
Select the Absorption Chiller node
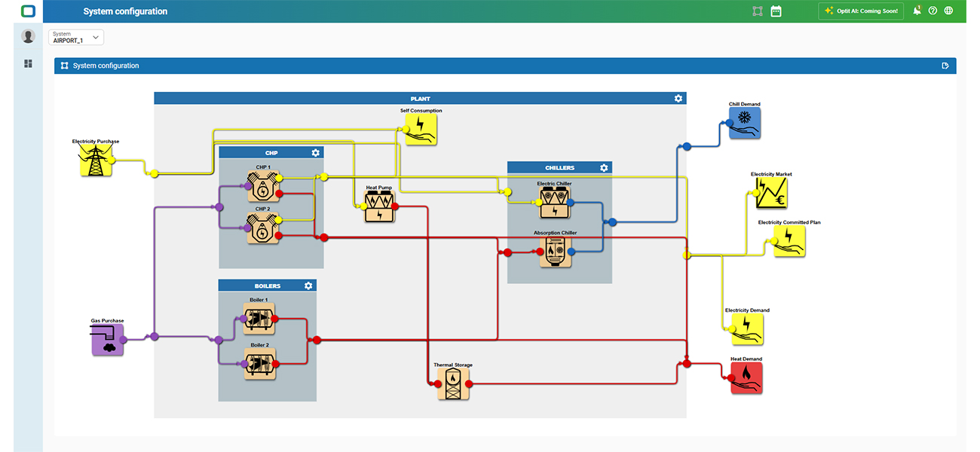coord(554,252)
